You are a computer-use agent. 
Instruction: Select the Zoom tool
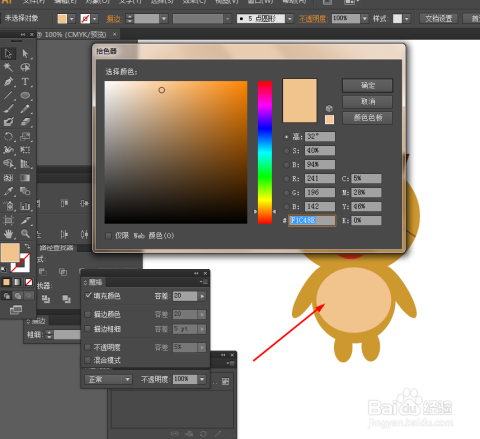25,233
